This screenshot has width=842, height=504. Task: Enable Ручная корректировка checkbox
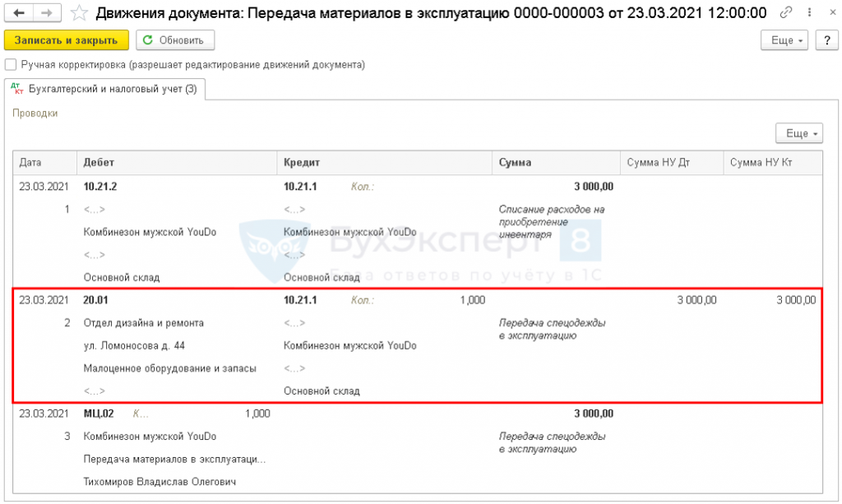point(10,65)
